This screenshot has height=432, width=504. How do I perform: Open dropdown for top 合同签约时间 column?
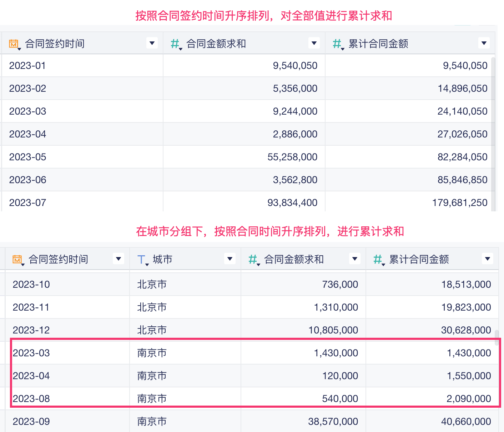click(152, 43)
